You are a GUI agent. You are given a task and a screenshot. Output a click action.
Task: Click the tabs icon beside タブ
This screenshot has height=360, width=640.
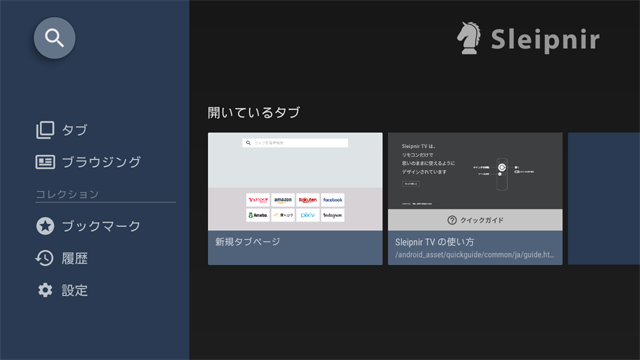pyautogui.click(x=45, y=130)
